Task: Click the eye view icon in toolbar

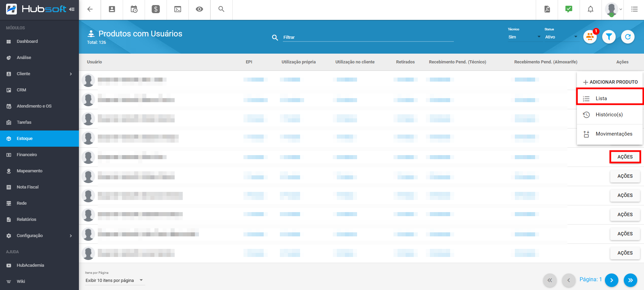Action: click(x=200, y=9)
